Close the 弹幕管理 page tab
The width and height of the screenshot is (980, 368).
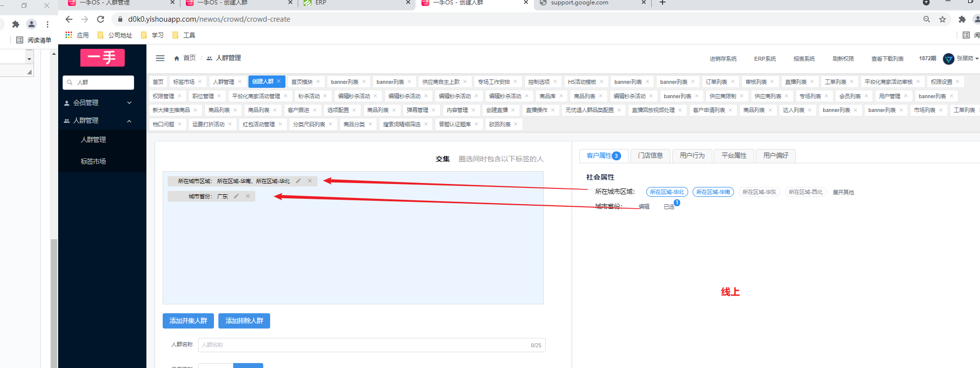433,110
